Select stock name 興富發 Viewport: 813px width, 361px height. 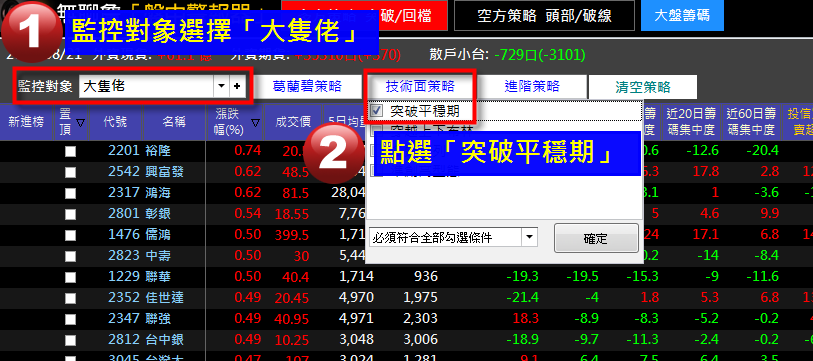[x=164, y=172]
